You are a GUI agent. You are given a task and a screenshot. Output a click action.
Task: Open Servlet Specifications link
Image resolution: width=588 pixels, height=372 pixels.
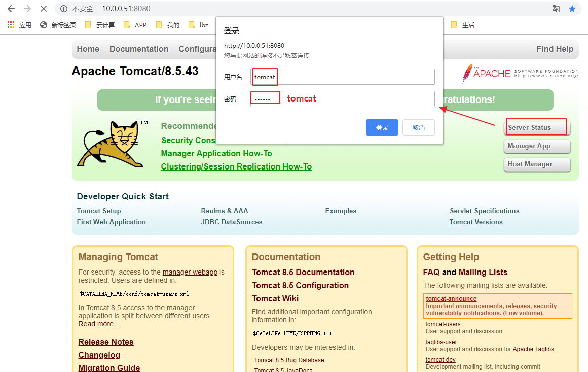point(485,211)
